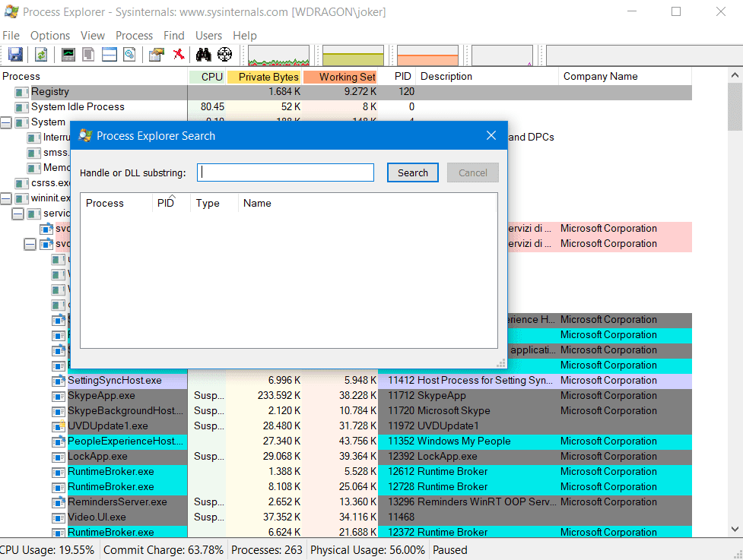Click the Refresh Now toolbar icon
743x560 pixels.
point(41,55)
